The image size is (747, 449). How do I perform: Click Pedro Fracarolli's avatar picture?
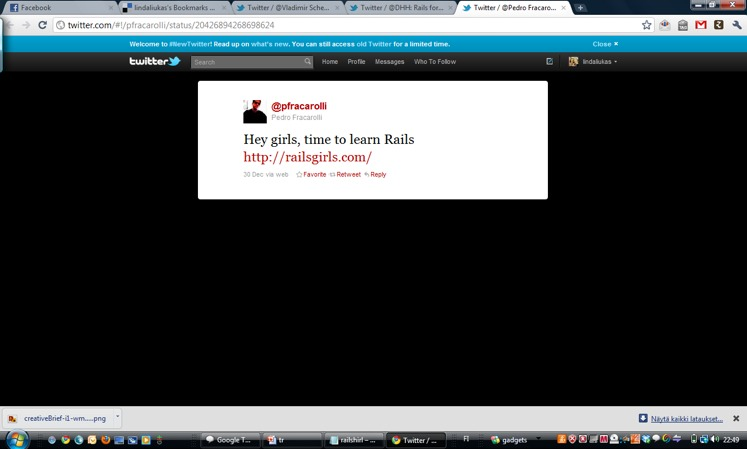click(x=255, y=112)
